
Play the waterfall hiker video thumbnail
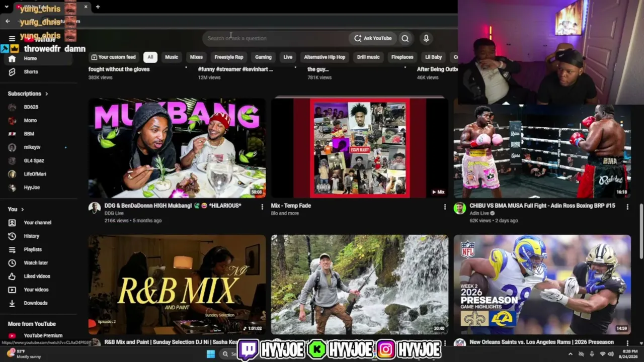click(360, 285)
